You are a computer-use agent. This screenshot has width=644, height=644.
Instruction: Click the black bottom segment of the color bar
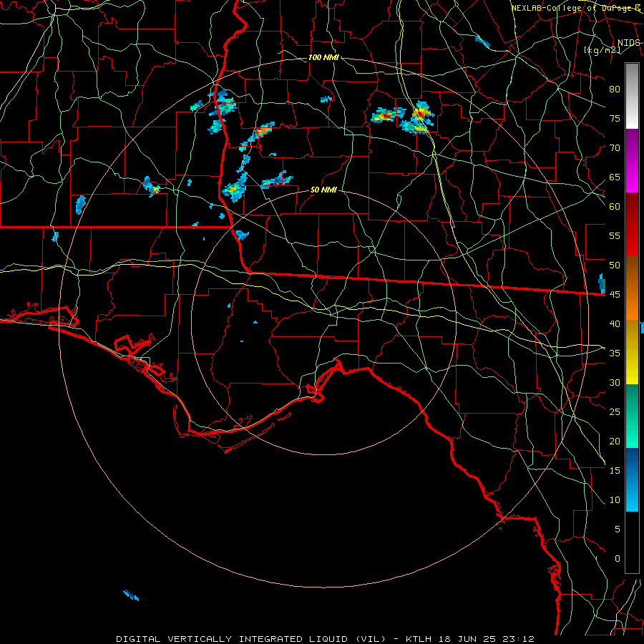pos(632,542)
